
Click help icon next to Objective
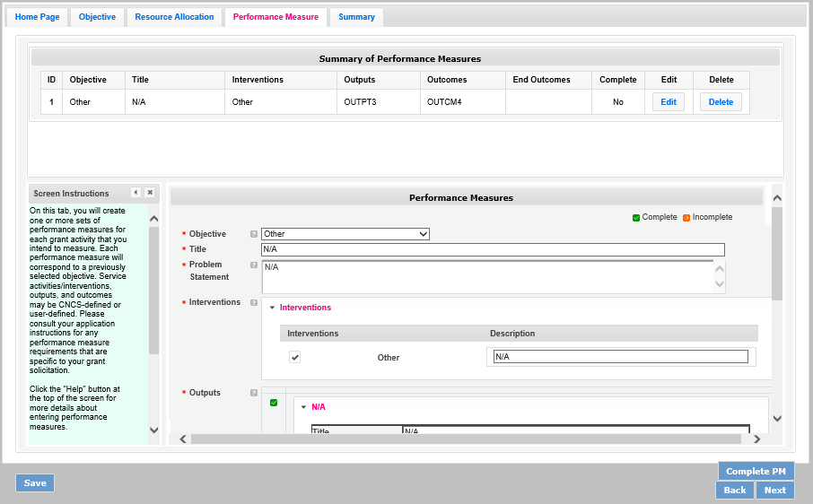[254, 234]
